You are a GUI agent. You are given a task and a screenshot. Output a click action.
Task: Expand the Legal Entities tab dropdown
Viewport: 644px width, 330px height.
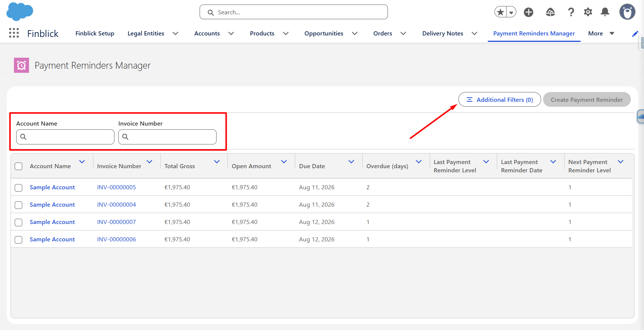point(175,34)
